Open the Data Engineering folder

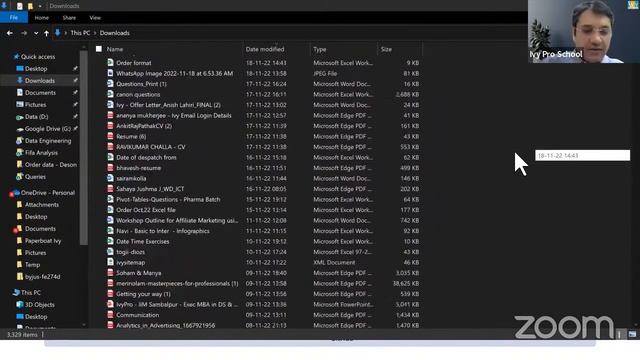48,141
